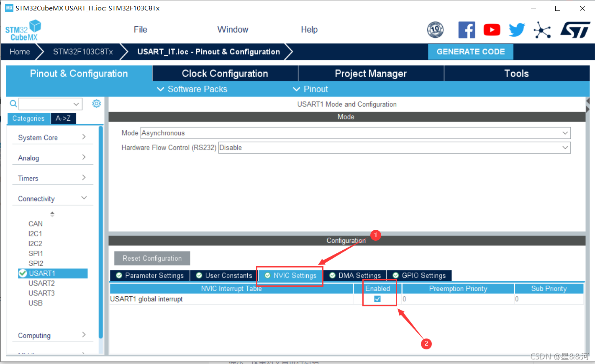The image size is (595, 364).
Task: Expand the Pinout menu
Action: point(310,89)
